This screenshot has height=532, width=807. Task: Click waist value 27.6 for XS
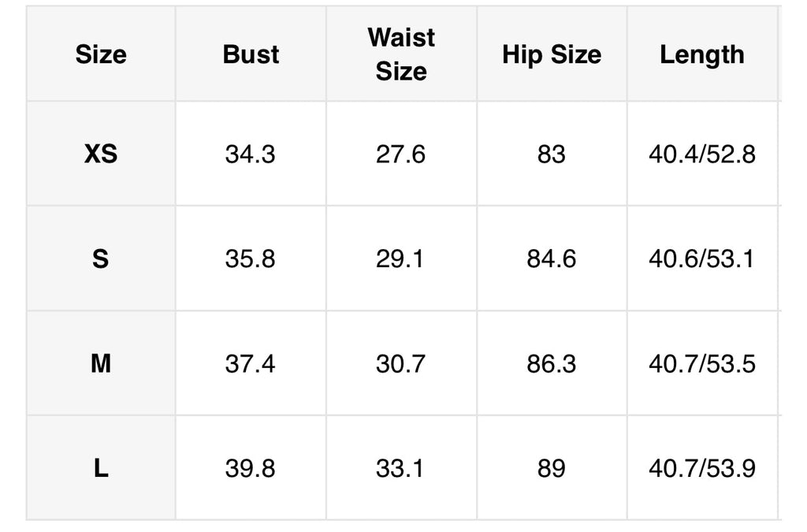click(400, 154)
